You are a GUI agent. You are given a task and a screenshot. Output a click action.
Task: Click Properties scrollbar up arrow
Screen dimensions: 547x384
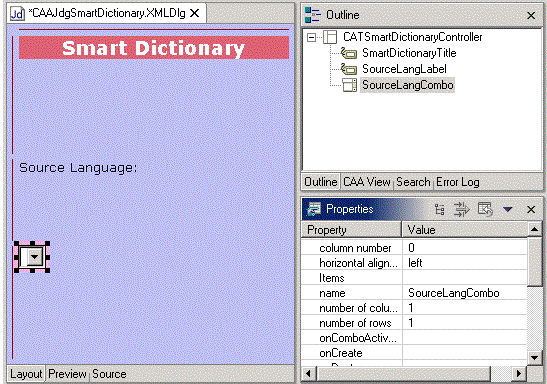click(x=534, y=229)
